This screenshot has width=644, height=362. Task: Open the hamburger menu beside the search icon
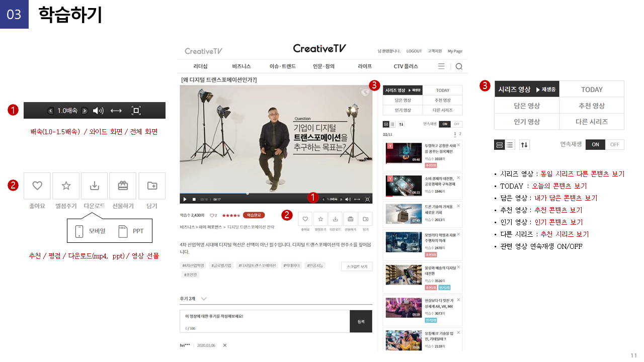[441, 66]
